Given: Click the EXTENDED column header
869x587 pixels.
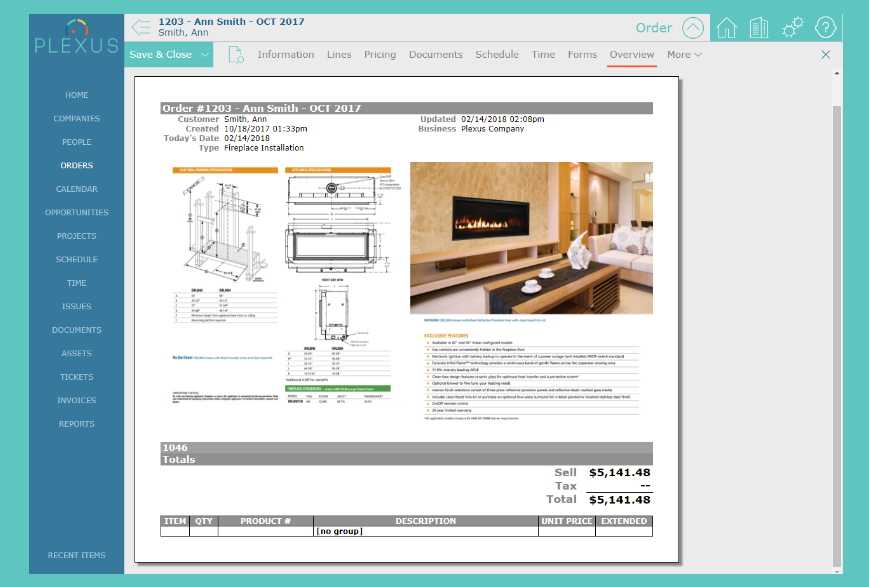Looking at the screenshot, I should [624, 521].
